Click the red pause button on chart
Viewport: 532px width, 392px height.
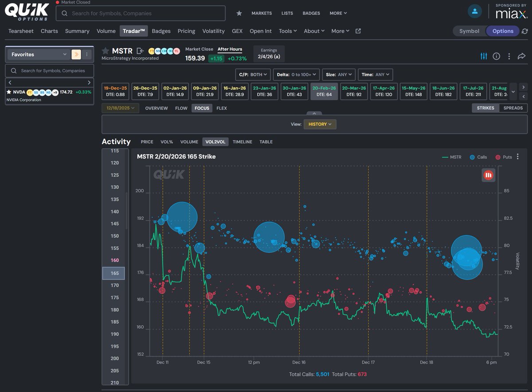(x=489, y=175)
